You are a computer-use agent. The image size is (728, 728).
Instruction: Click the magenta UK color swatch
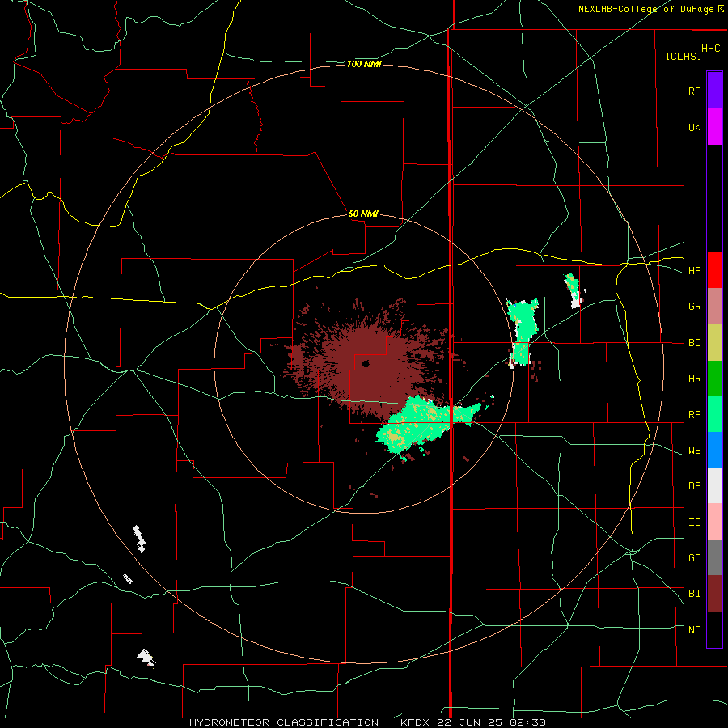coord(714,127)
